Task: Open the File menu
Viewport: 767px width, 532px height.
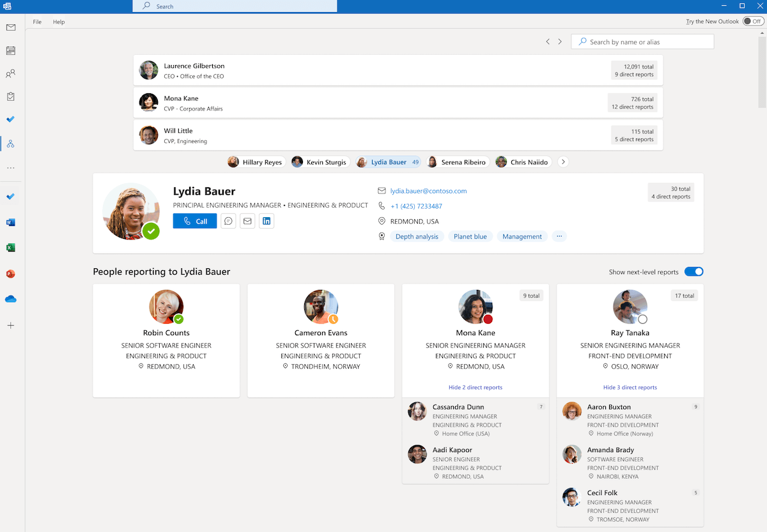Action: pyautogui.click(x=36, y=21)
